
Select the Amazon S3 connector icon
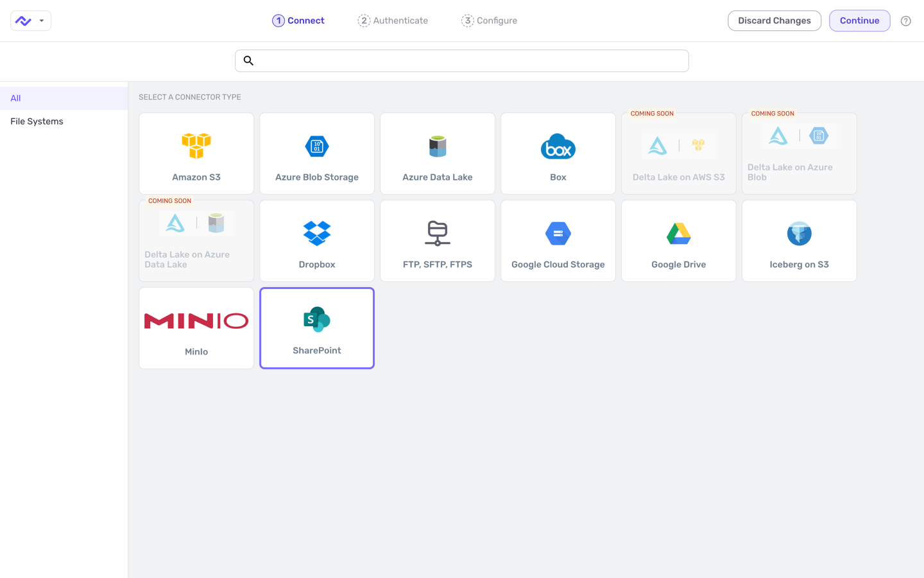[x=196, y=146]
